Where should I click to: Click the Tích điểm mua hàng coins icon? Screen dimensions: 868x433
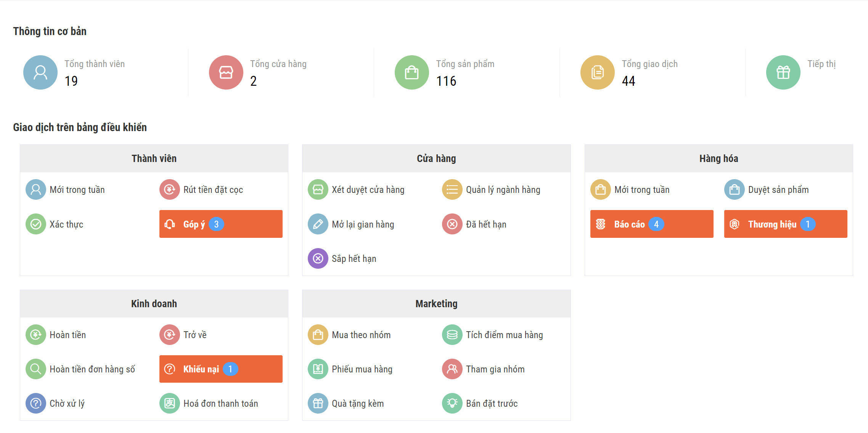452,335
